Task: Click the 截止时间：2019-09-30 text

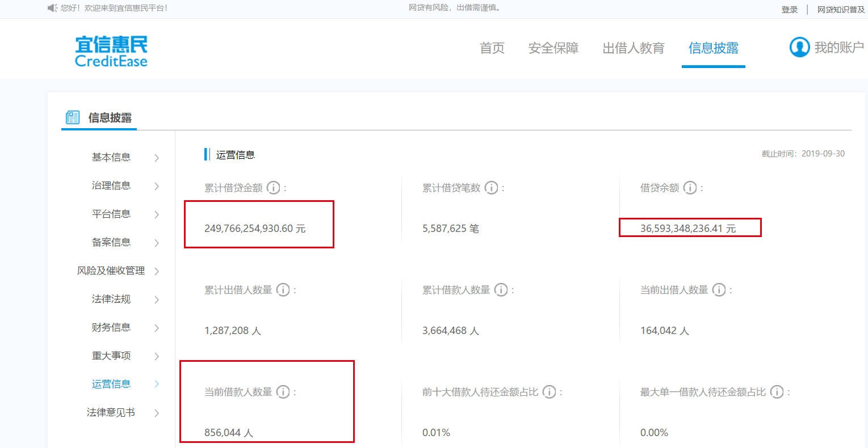Action: tap(803, 154)
